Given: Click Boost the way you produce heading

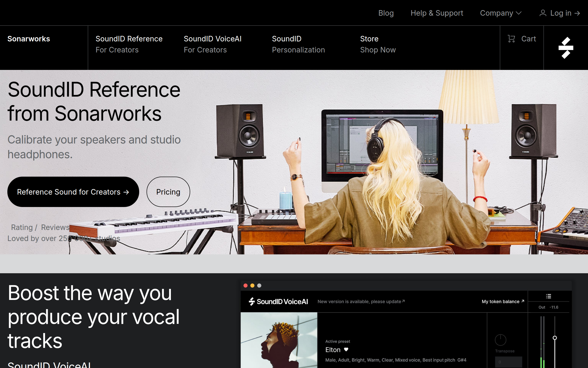Looking at the screenshot, I should (x=93, y=317).
